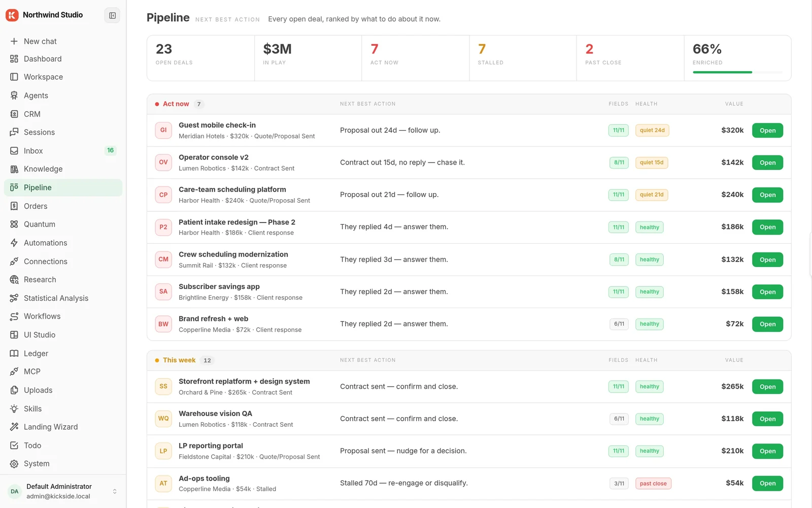Click the Stalled deals stat card

pos(523,58)
